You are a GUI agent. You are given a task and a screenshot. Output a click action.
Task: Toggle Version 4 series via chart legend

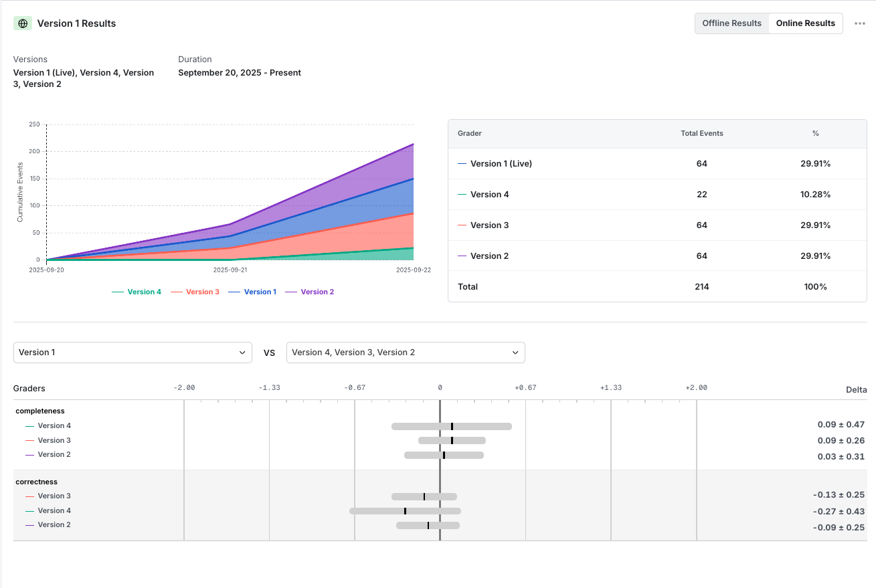(137, 292)
